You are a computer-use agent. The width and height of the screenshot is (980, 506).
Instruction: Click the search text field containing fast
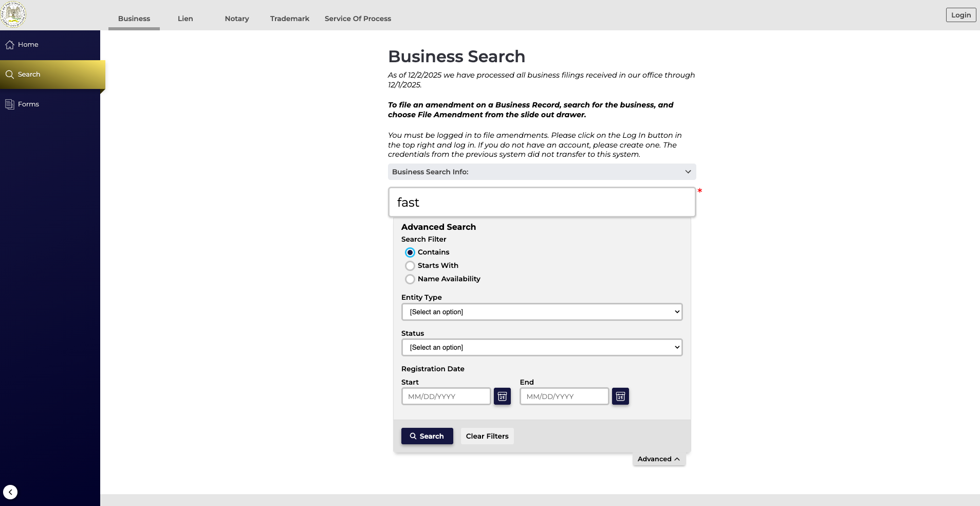(541, 202)
